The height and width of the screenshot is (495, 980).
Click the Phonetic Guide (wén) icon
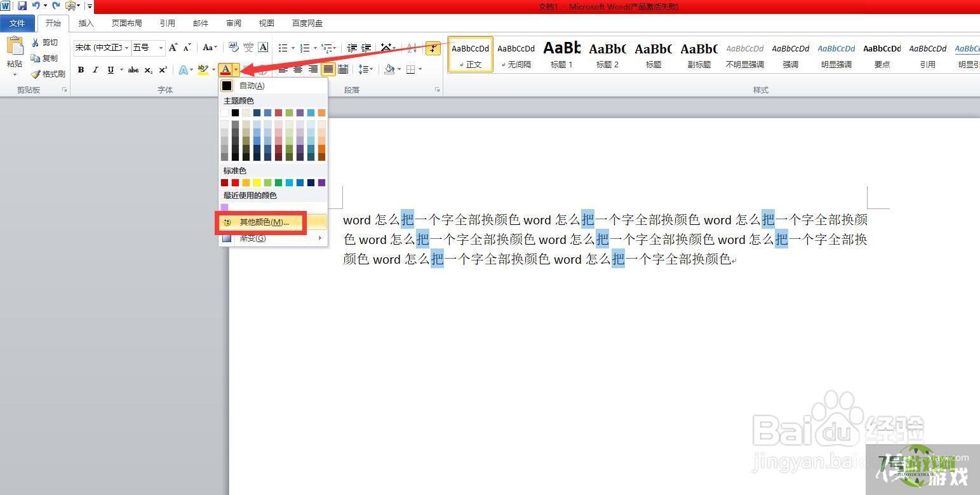pos(248,48)
